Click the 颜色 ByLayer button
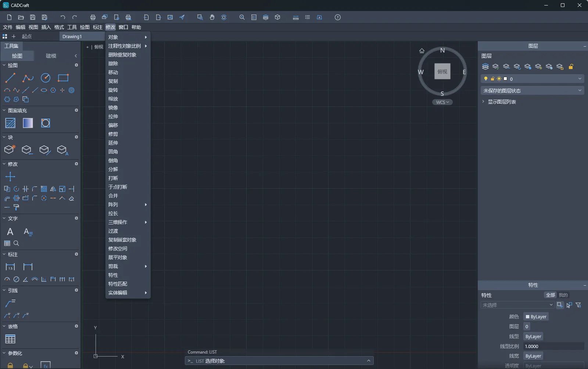 click(x=536, y=316)
